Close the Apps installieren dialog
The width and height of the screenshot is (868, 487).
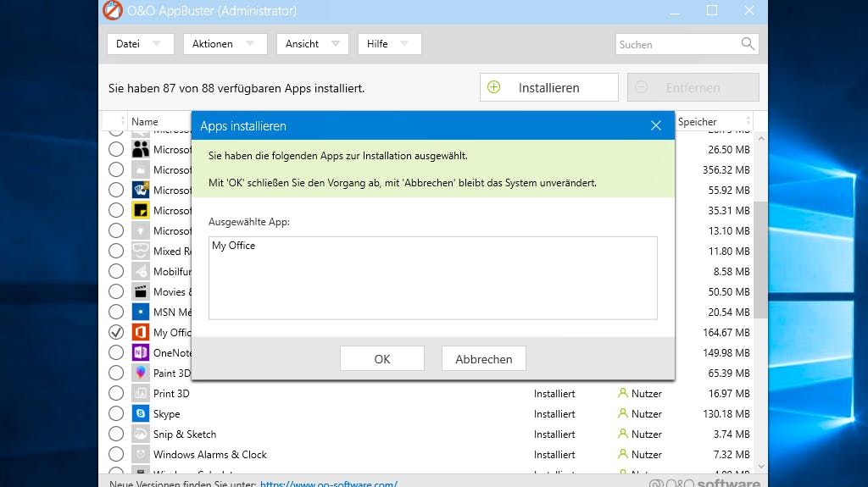(656, 125)
